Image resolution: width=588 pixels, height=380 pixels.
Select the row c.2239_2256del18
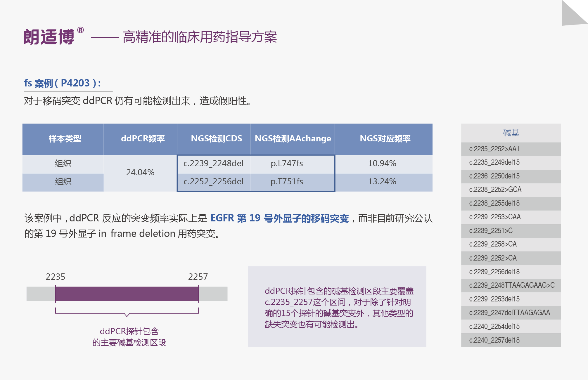click(511, 272)
